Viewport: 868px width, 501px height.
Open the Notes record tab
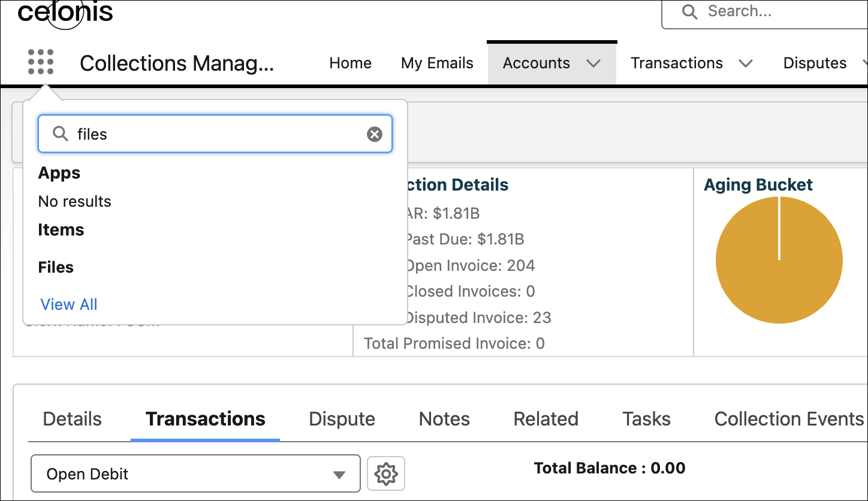[444, 419]
